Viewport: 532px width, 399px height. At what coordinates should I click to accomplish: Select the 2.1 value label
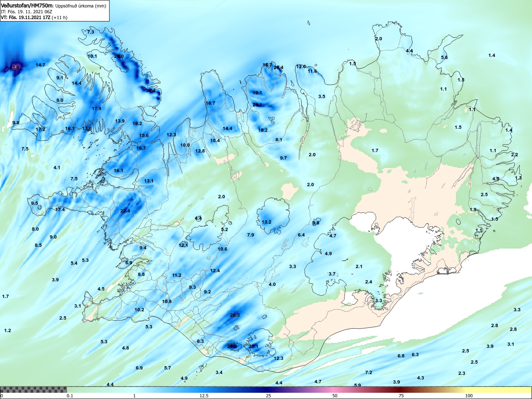click(359, 266)
